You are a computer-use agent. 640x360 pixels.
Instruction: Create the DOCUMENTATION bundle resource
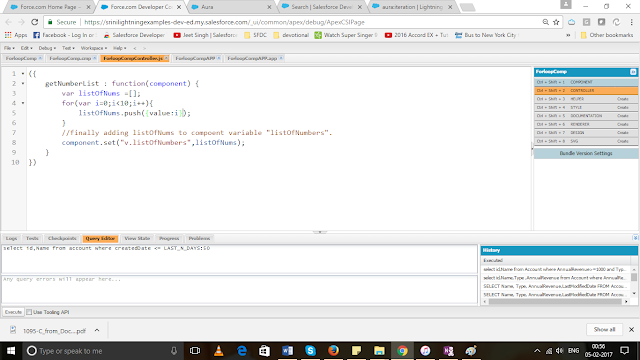[622, 116]
